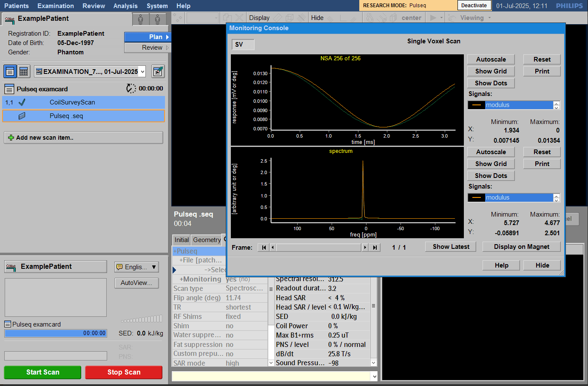Click the green plus add scan icon
Image resolution: width=588 pixels, height=386 pixels.
(x=11, y=138)
